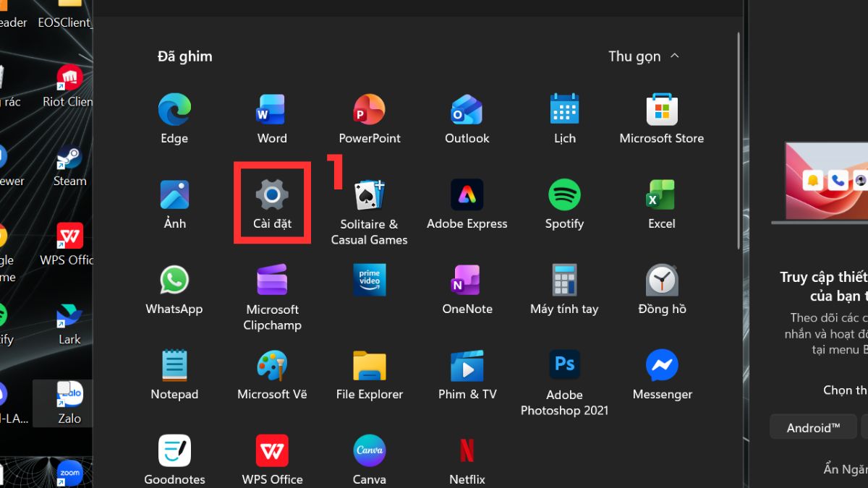This screenshot has width=868, height=488.
Task: Click the Đã ghim section heading
Action: 185,56
